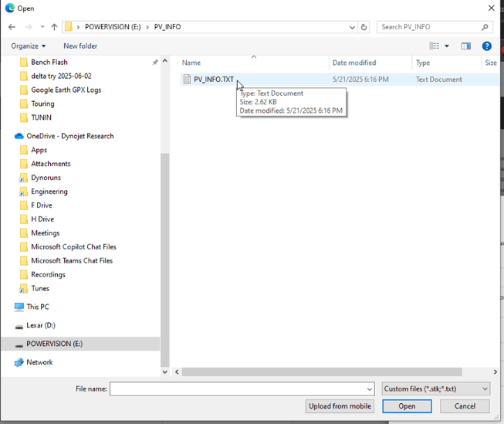Image resolution: width=504 pixels, height=424 pixels.
Task: Refresh the PV_INFO folder view
Action: coord(364,27)
